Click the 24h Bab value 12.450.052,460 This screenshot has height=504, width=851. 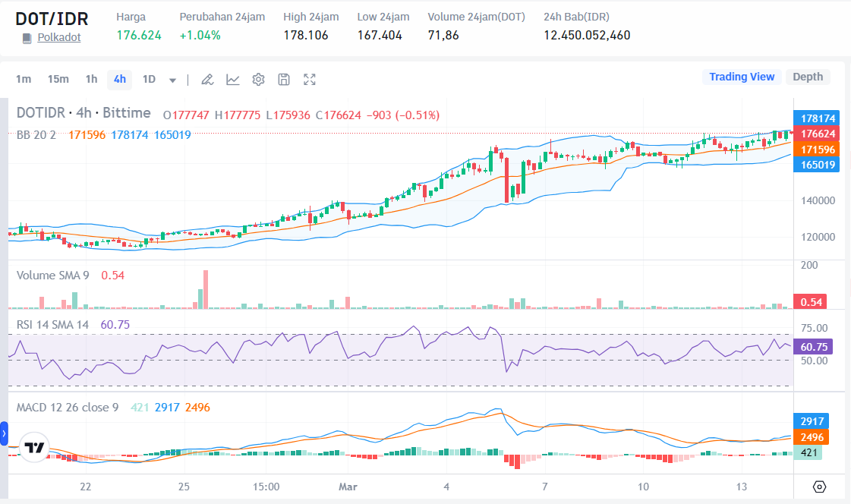click(588, 35)
